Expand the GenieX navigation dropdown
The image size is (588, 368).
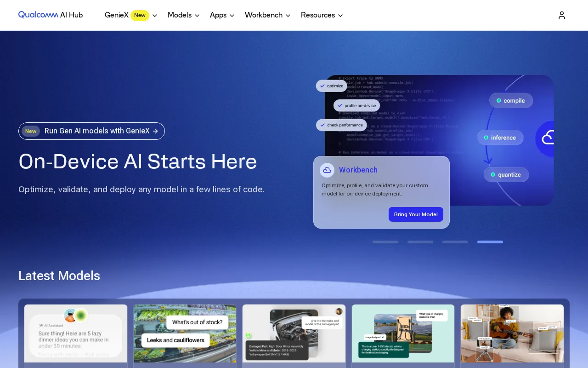[131, 15]
